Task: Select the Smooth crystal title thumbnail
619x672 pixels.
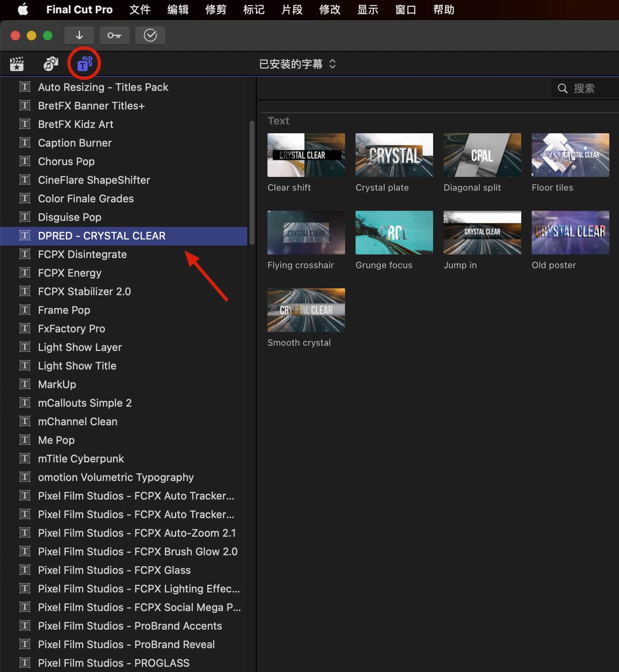Action: pos(306,310)
